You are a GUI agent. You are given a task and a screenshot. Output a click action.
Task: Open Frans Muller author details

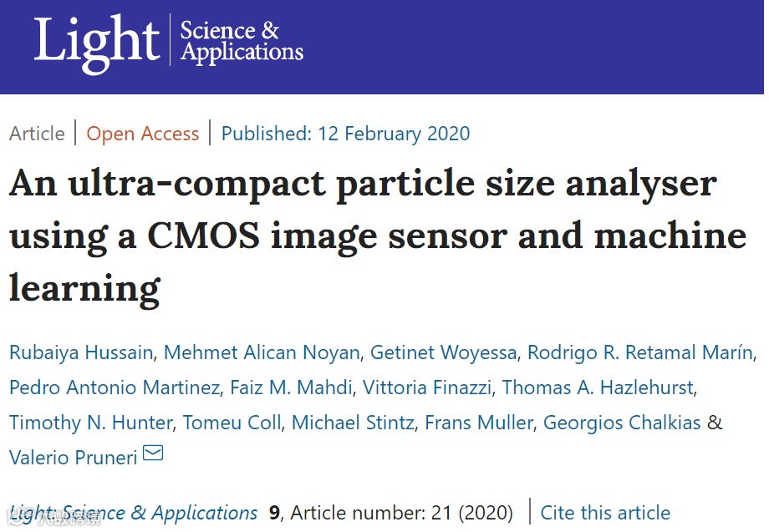(x=478, y=423)
